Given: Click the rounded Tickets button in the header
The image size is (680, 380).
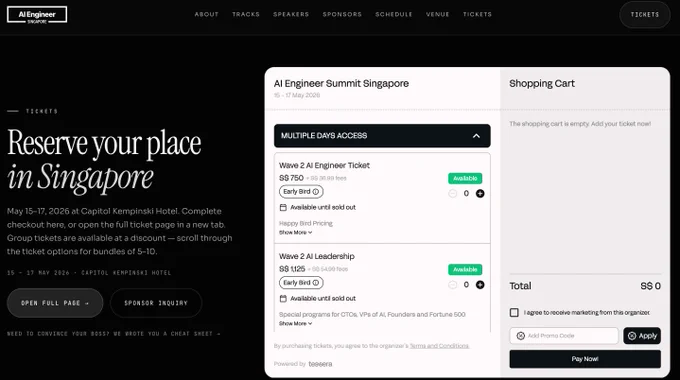Looking at the screenshot, I should [645, 15].
